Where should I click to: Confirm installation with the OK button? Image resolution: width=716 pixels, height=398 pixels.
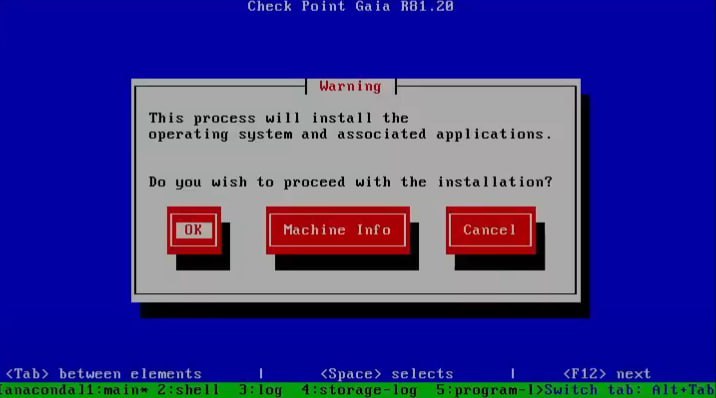194,230
